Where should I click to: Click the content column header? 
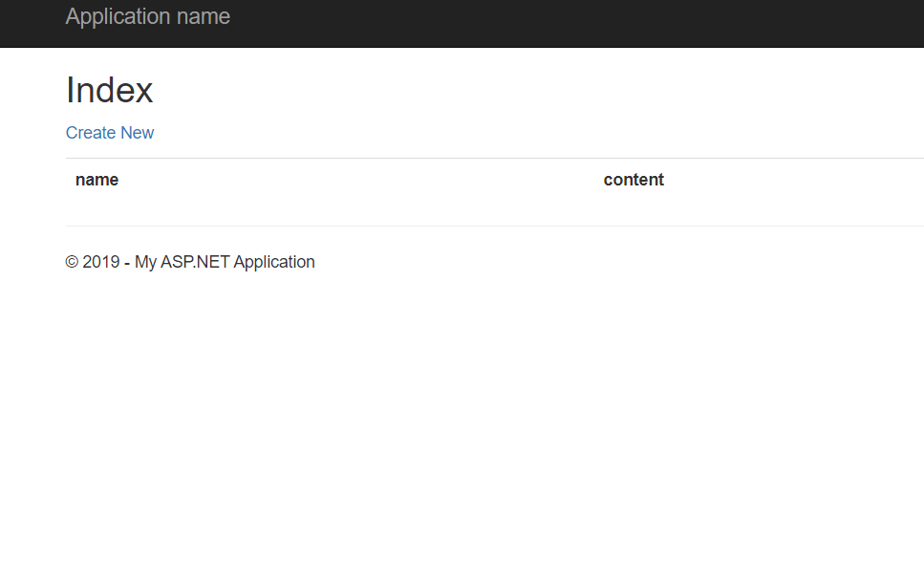coord(634,180)
